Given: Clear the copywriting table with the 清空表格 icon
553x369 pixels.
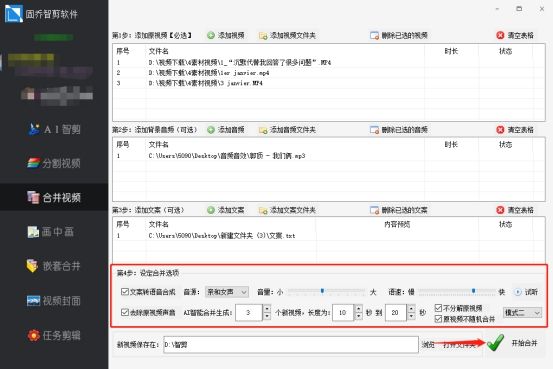Looking at the screenshot, I should click(500, 210).
